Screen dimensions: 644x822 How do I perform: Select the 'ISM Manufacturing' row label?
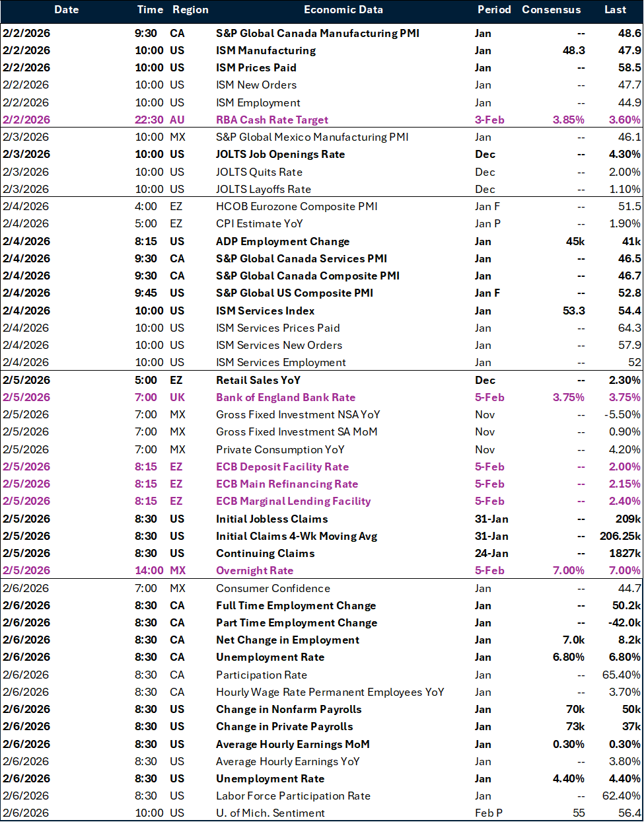coord(266,50)
